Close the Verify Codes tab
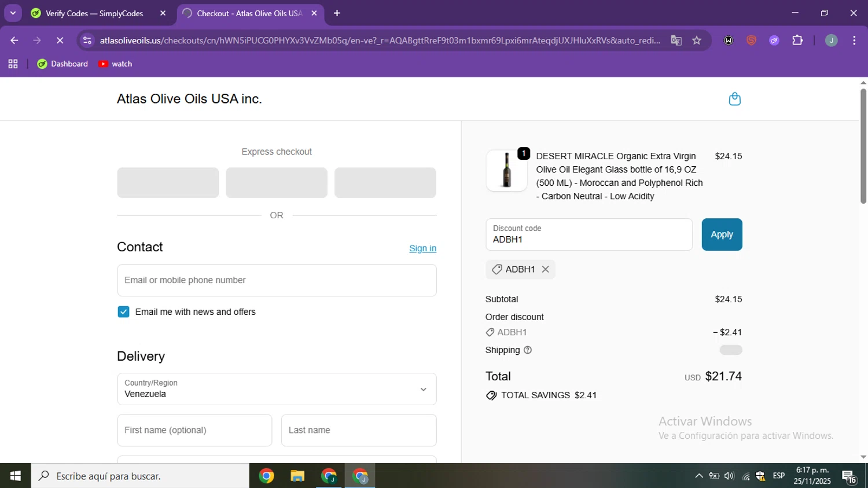Screen dimensions: 868x488 (x=163, y=13)
